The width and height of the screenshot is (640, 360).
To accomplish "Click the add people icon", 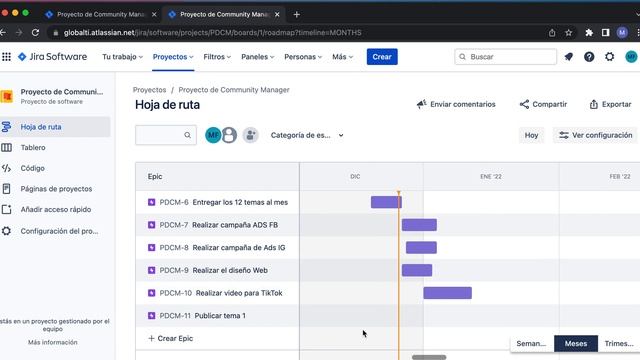I will click(x=250, y=135).
